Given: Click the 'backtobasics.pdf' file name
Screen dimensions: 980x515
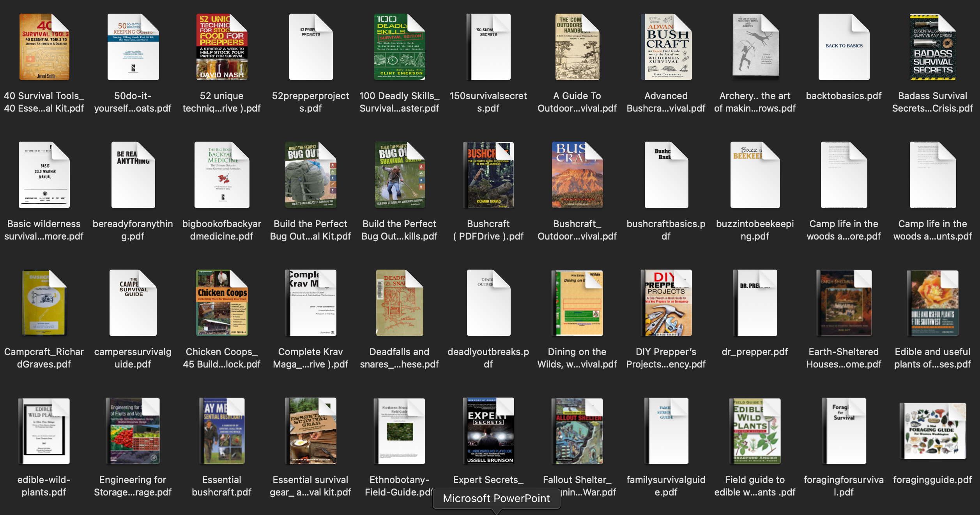Looking at the screenshot, I should pyautogui.click(x=844, y=96).
